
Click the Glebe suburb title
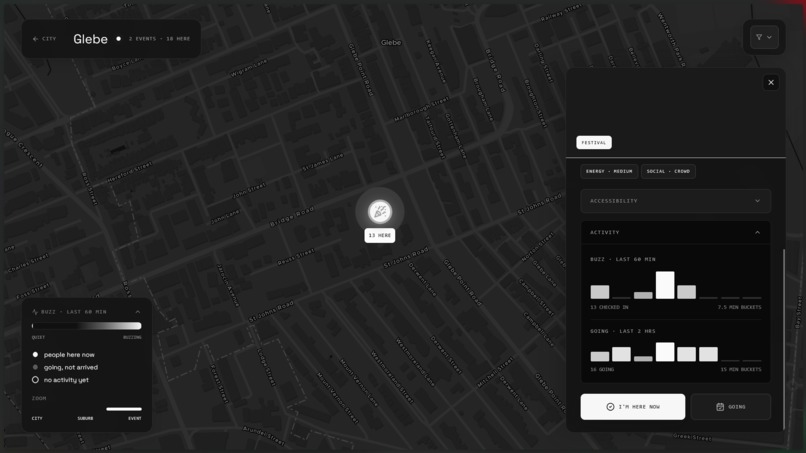(x=90, y=39)
